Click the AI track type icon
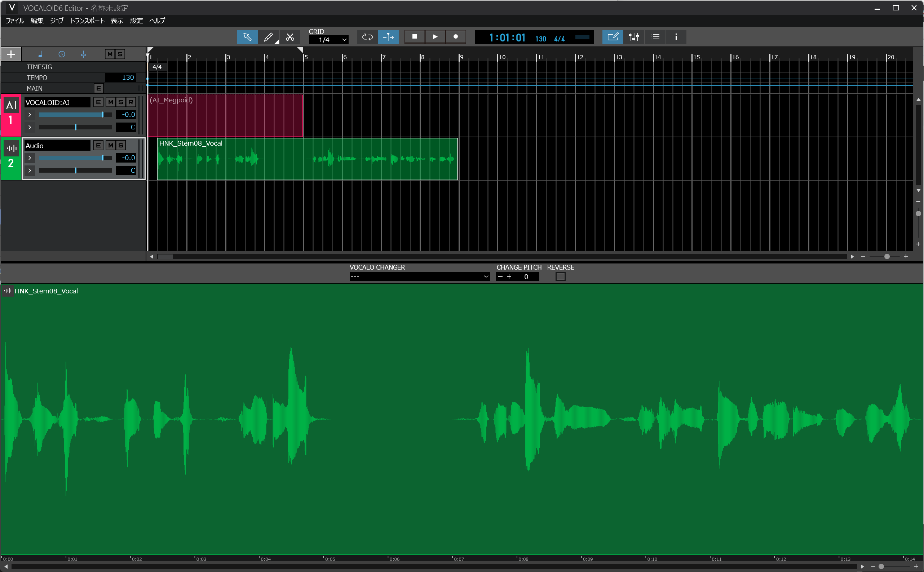The width and height of the screenshot is (924, 572). click(11, 105)
